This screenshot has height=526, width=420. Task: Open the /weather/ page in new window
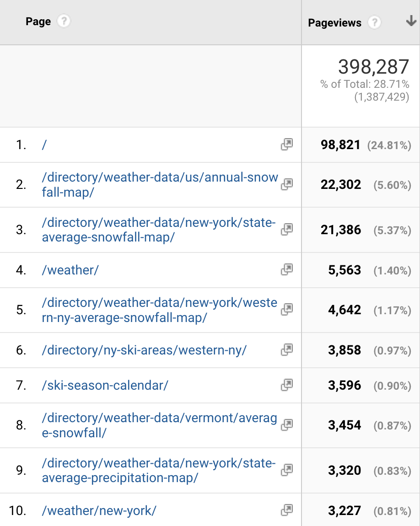(x=286, y=270)
